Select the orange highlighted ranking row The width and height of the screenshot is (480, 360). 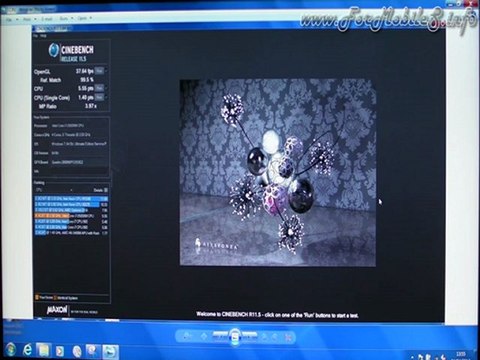71,216
